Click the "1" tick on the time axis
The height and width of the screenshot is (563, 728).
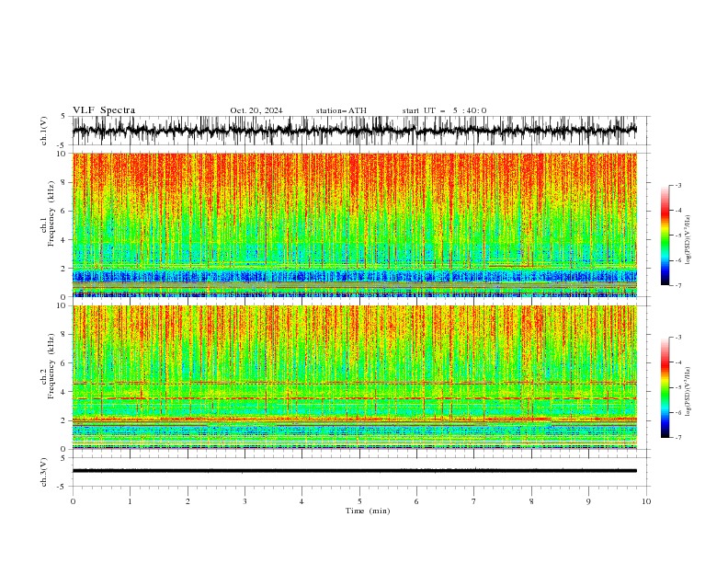point(130,501)
